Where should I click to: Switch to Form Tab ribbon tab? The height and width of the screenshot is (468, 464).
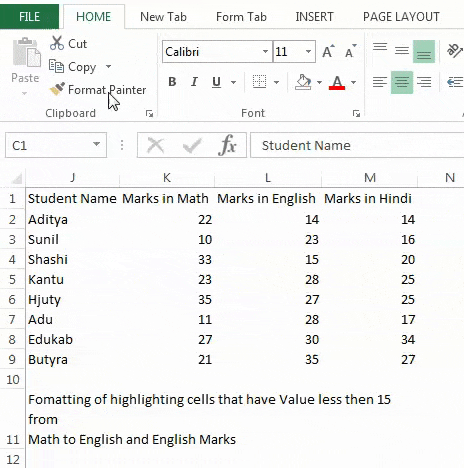pyautogui.click(x=241, y=17)
